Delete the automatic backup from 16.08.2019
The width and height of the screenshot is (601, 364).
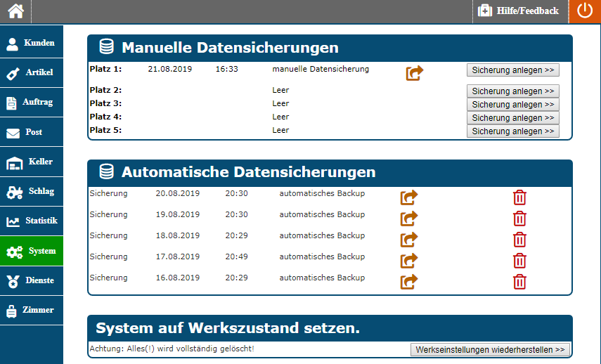pyautogui.click(x=519, y=282)
